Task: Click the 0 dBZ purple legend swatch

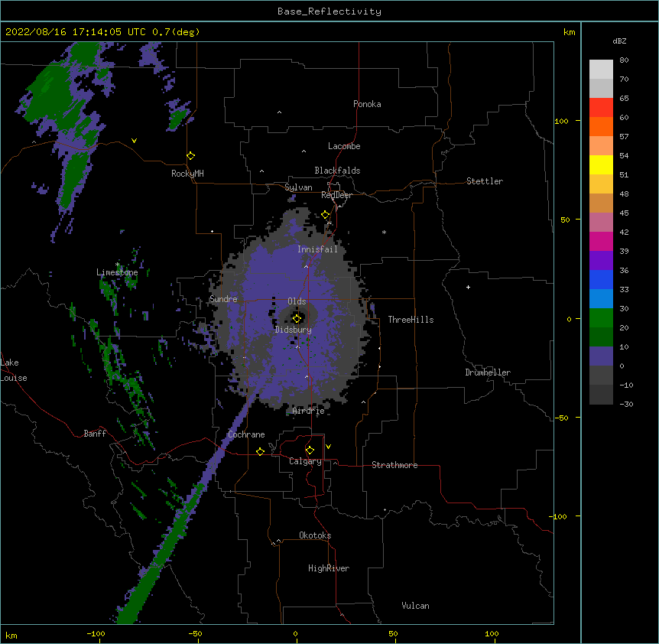Action: coord(601,356)
